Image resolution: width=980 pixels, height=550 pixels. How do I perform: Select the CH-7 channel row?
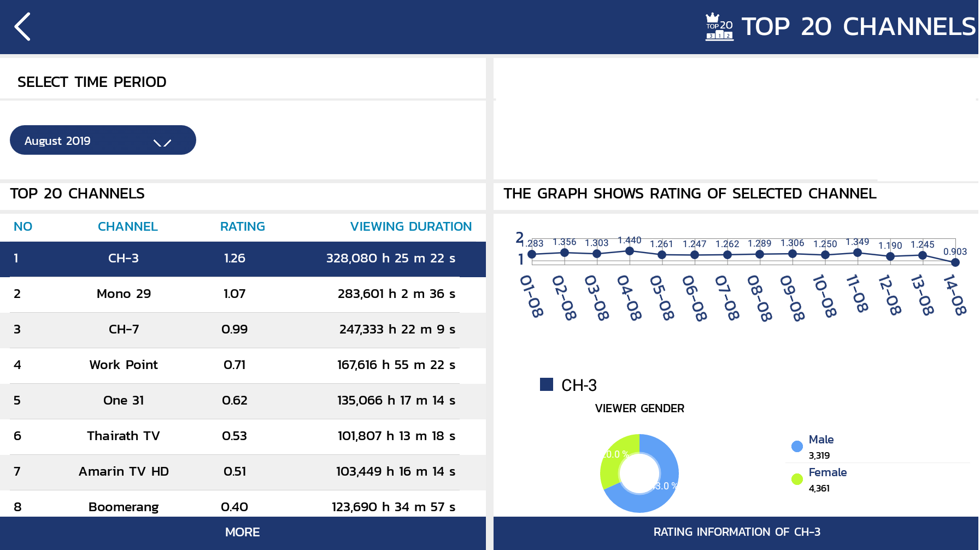tap(243, 330)
